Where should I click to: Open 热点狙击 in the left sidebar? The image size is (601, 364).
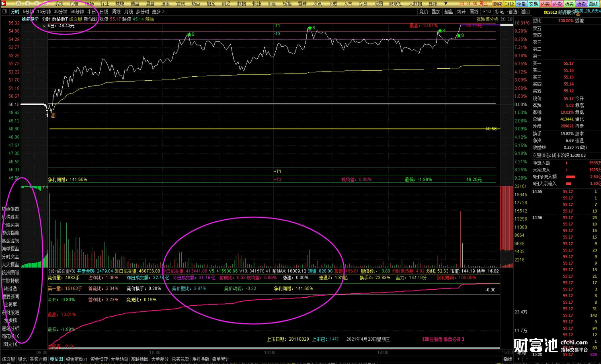[x=10, y=209]
